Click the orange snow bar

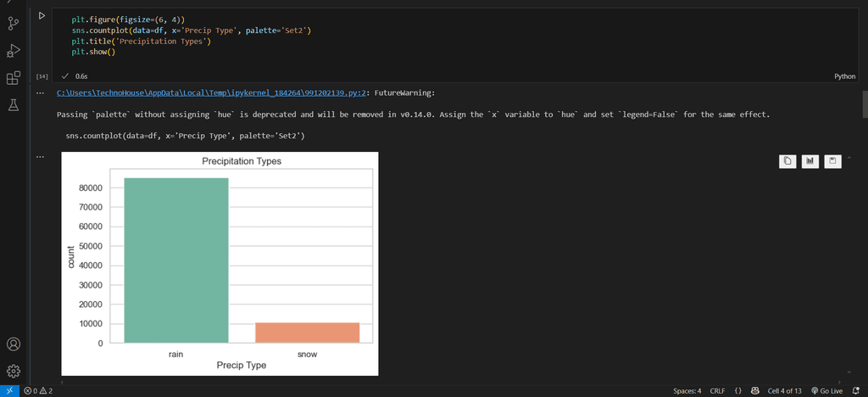pos(307,333)
